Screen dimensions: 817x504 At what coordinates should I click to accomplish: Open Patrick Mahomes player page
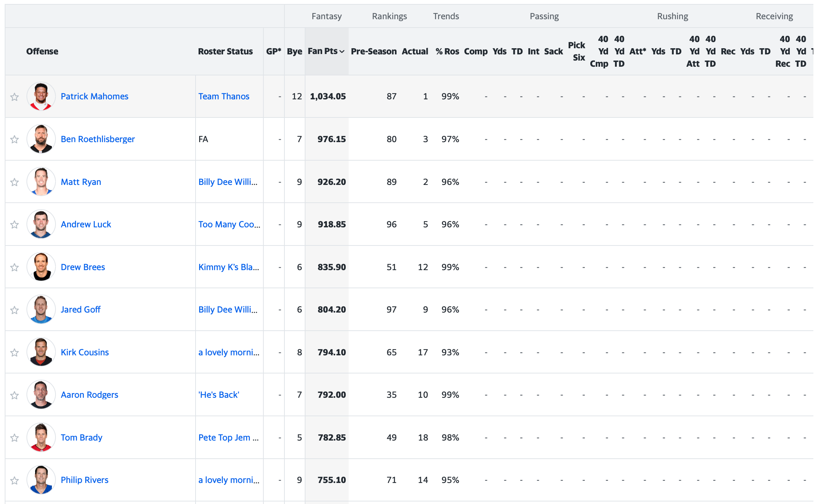click(94, 96)
